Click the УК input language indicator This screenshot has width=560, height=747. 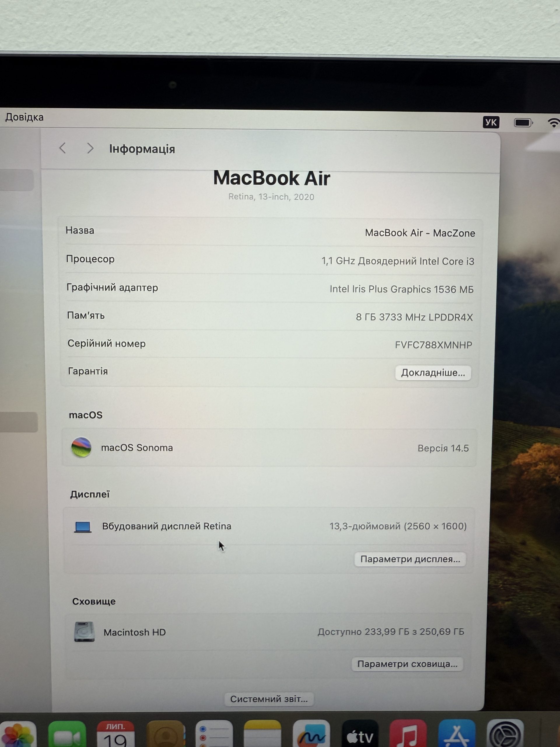[491, 122]
